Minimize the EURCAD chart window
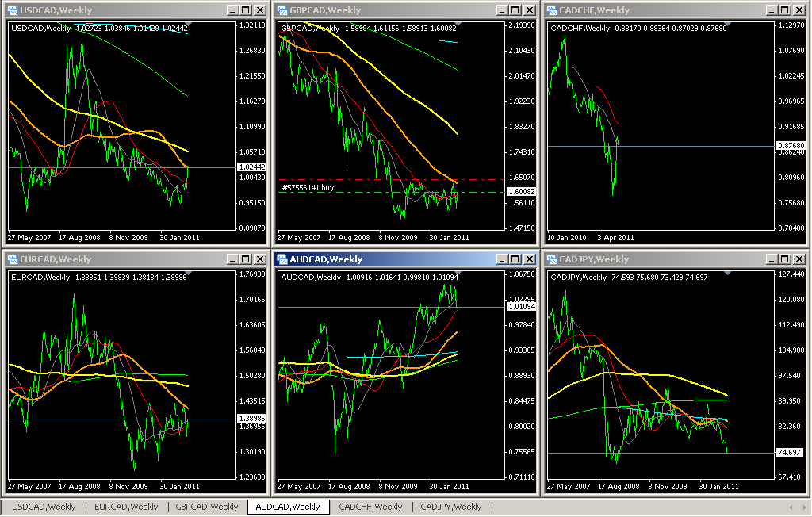The width and height of the screenshot is (812, 517). pyautogui.click(x=232, y=259)
